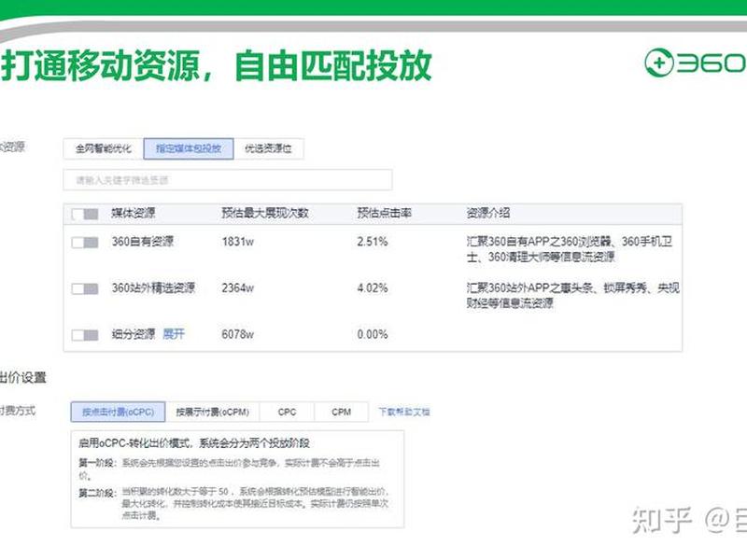Click the 1831w value
The width and height of the screenshot is (747, 560).
coord(238,242)
